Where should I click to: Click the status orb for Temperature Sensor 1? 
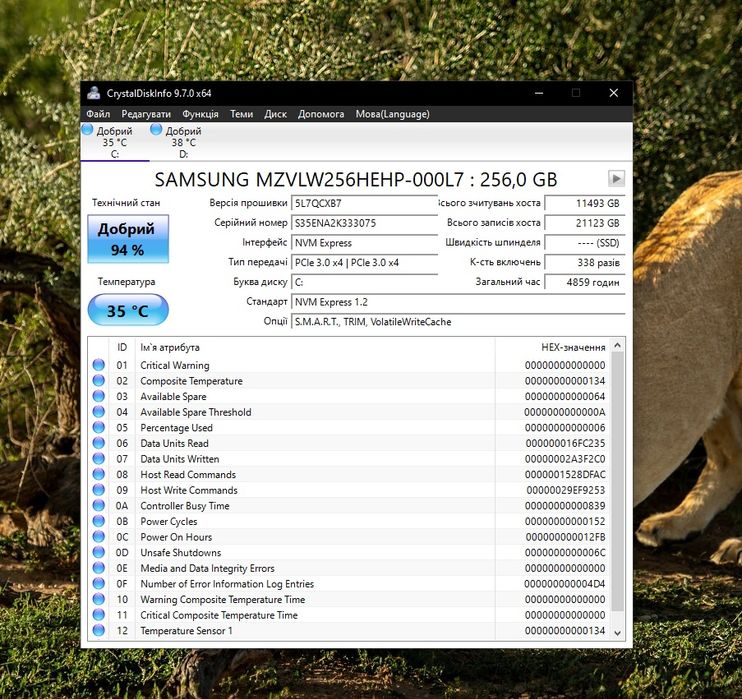click(98, 630)
